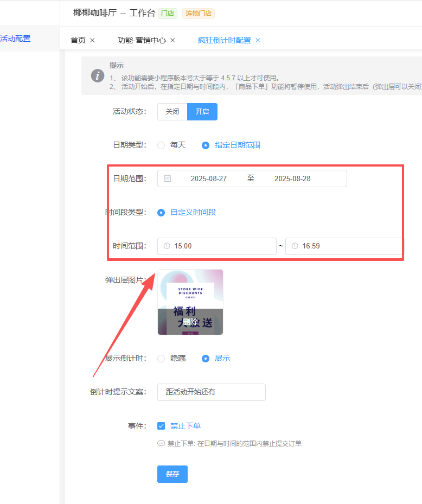Image resolution: width=422 pixels, height=504 pixels.
Task: Switch to the 功能-营销中心 tab
Action: (142, 40)
